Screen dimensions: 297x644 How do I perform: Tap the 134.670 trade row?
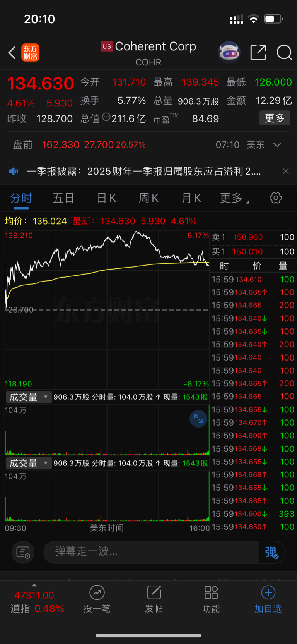pos(253,422)
